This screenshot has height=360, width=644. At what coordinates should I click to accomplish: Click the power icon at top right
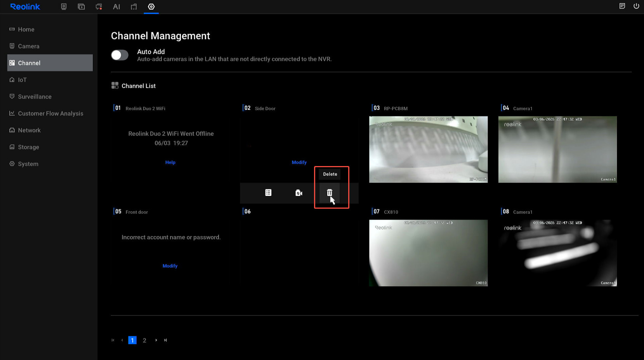pos(636,6)
